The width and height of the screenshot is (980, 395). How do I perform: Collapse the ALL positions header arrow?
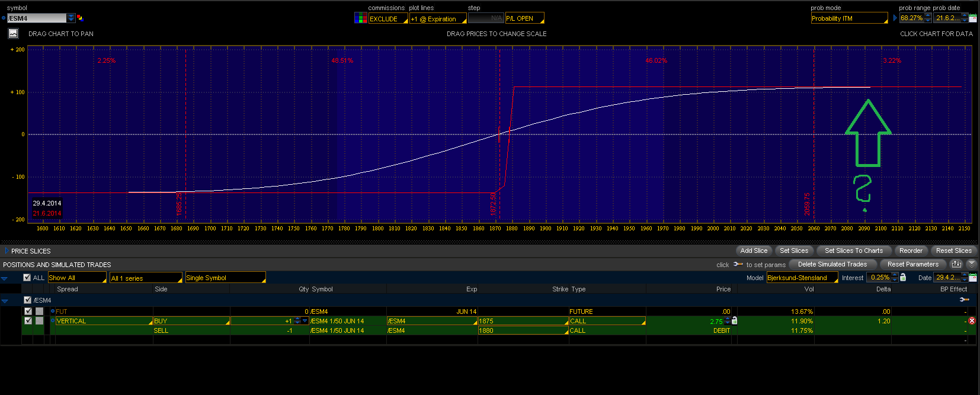[5, 278]
